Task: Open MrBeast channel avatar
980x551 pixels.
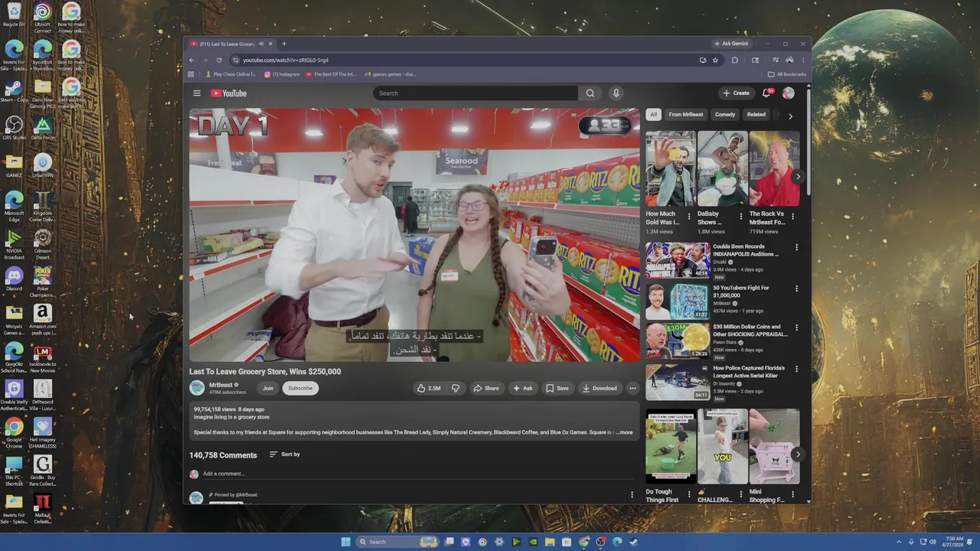Action: coord(197,388)
